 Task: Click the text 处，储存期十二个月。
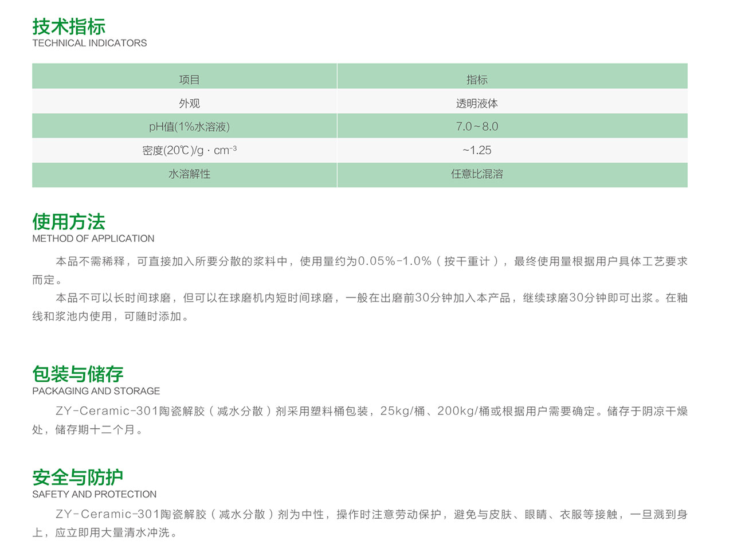[88, 430]
